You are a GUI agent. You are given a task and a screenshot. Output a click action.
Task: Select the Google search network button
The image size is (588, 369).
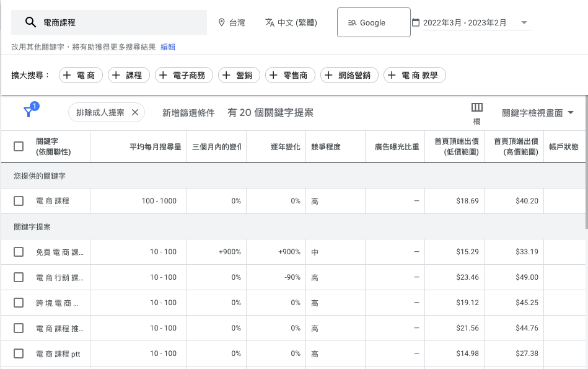tap(374, 22)
